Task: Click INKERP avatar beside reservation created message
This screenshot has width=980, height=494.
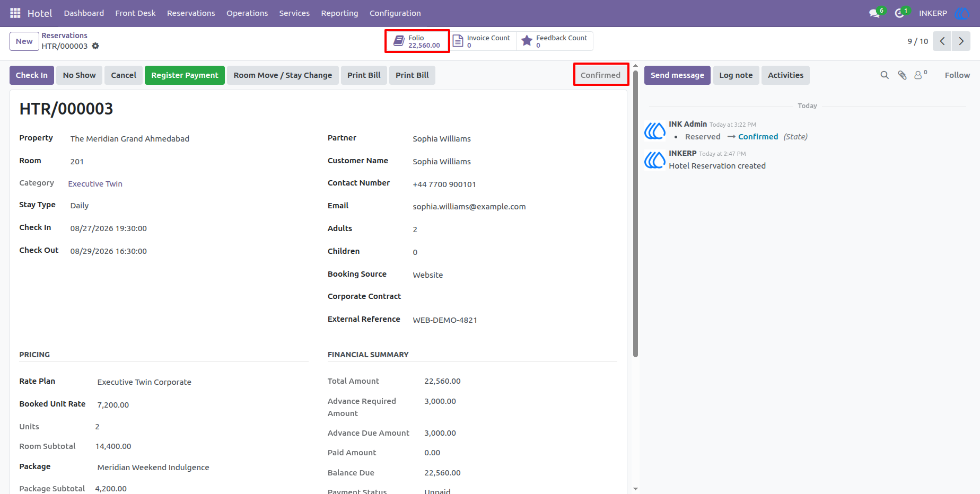Action: point(655,160)
